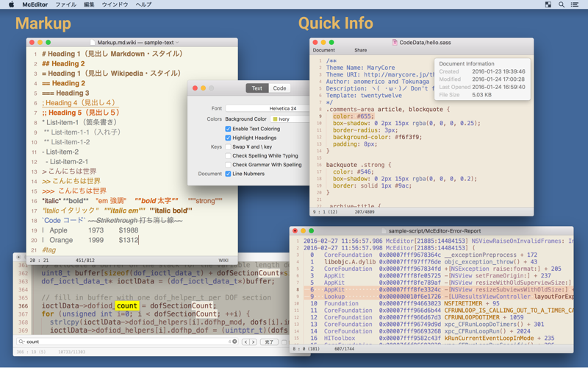
Task: Click 'backquote .strong {' line in hello.sass
Action: [359, 165]
